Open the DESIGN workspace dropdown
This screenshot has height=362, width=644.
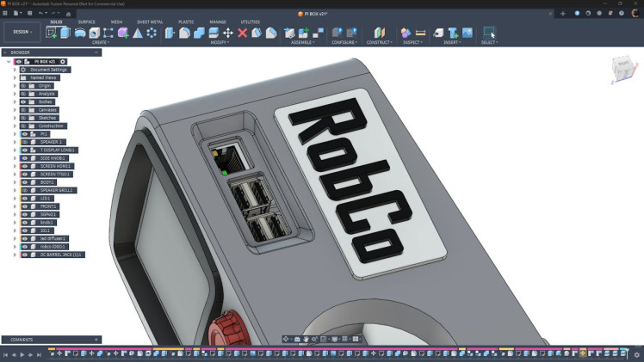pos(22,32)
